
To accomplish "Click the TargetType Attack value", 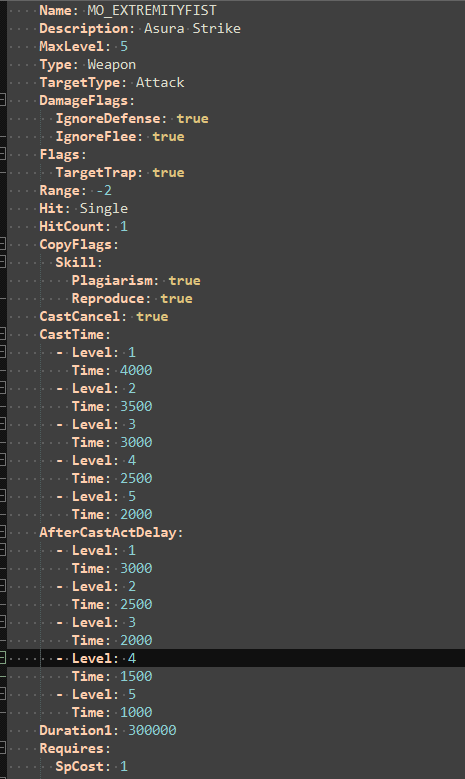I will click(x=160, y=82).
